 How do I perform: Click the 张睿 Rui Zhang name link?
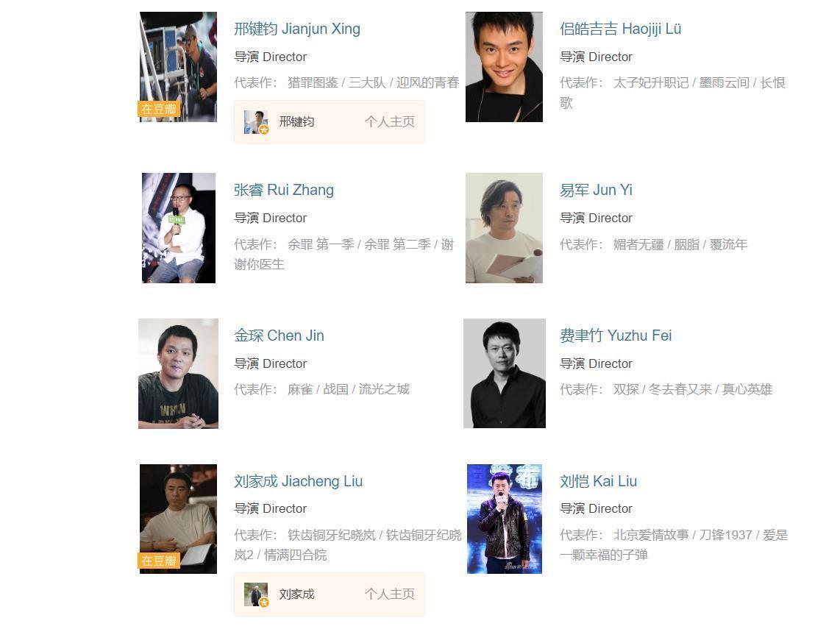tap(283, 191)
